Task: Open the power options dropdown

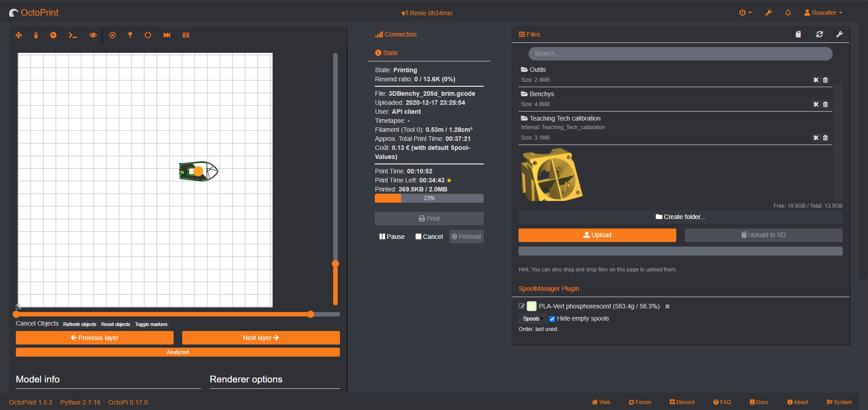Action: pyautogui.click(x=745, y=12)
